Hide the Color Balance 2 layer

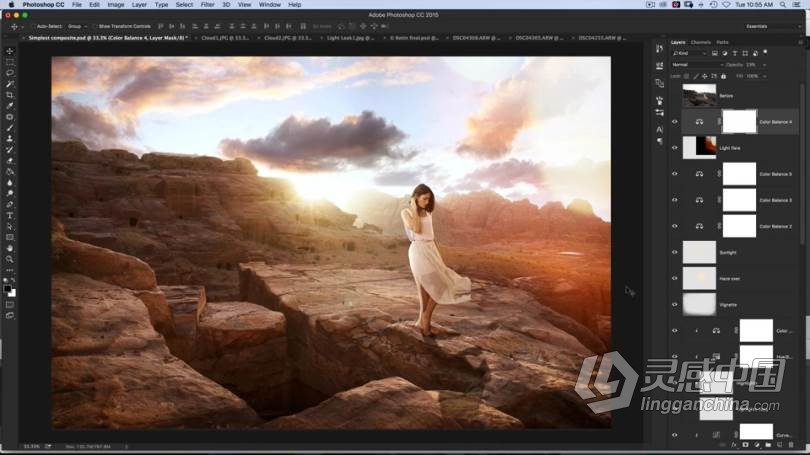click(x=675, y=226)
